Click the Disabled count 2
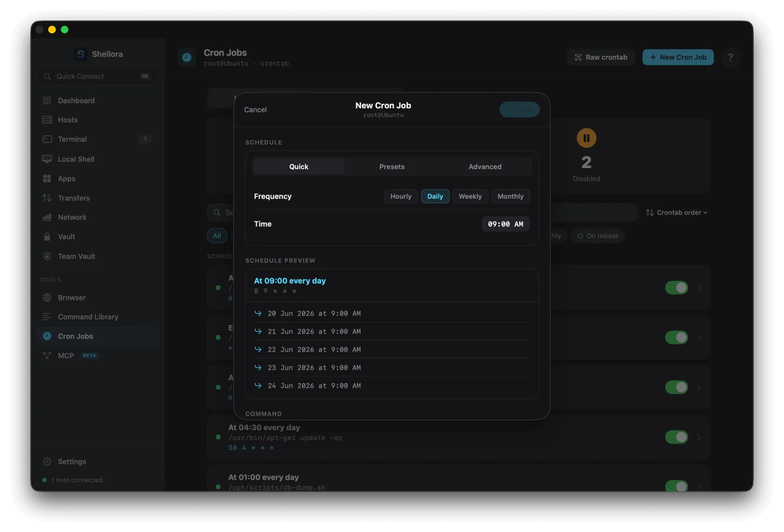The height and width of the screenshot is (532, 784). click(586, 162)
